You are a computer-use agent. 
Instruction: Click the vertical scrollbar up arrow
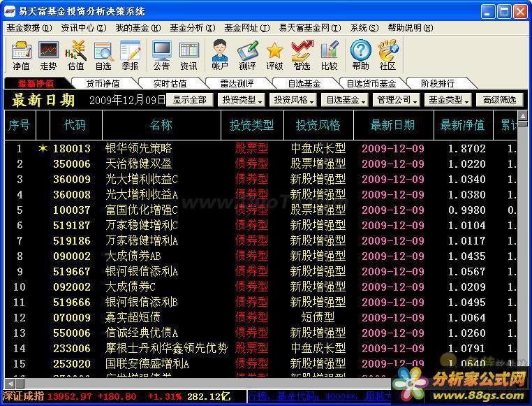[523, 116]
